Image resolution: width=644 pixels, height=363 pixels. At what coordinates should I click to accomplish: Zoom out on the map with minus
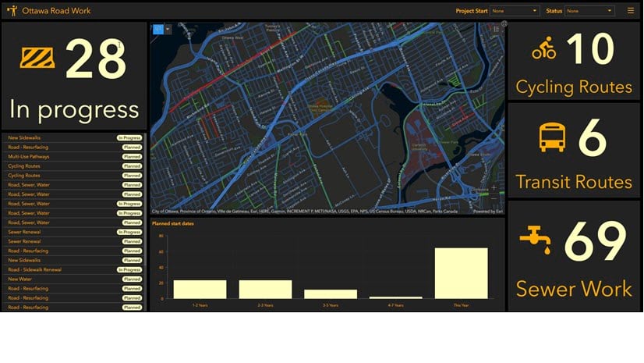(494, 198)
